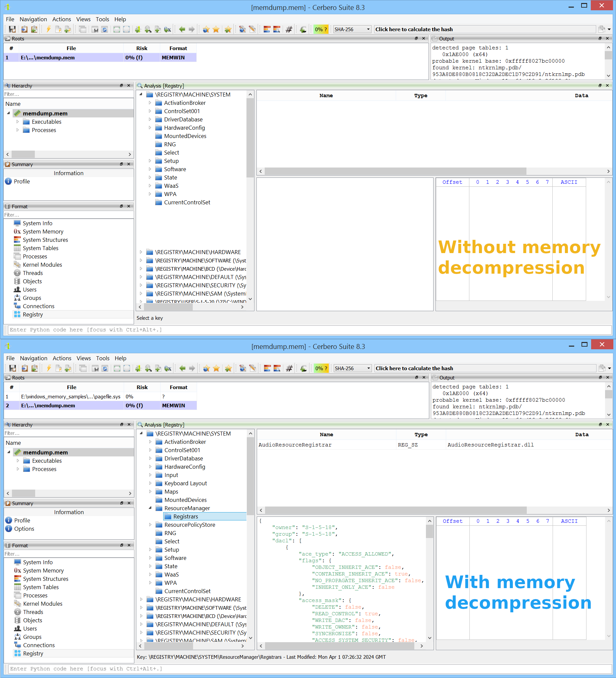Open the Actions menu in the top window

[x=61, y=19]
